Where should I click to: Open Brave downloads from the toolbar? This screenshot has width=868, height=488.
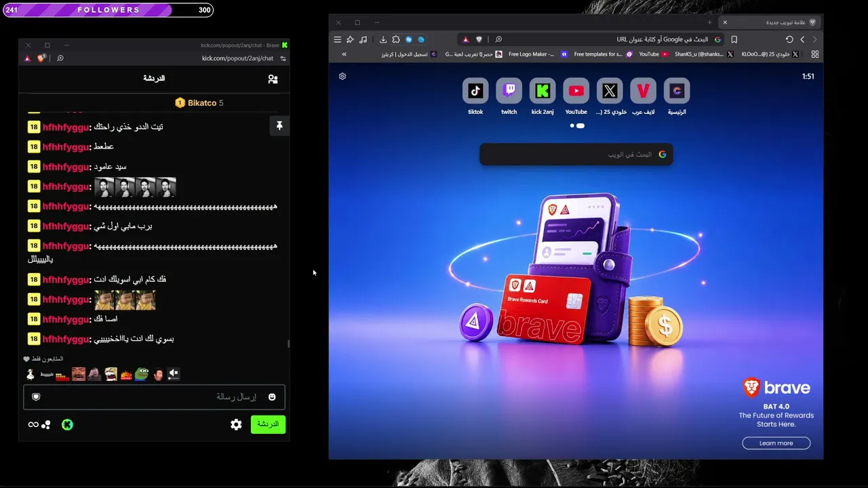point(383,39)
